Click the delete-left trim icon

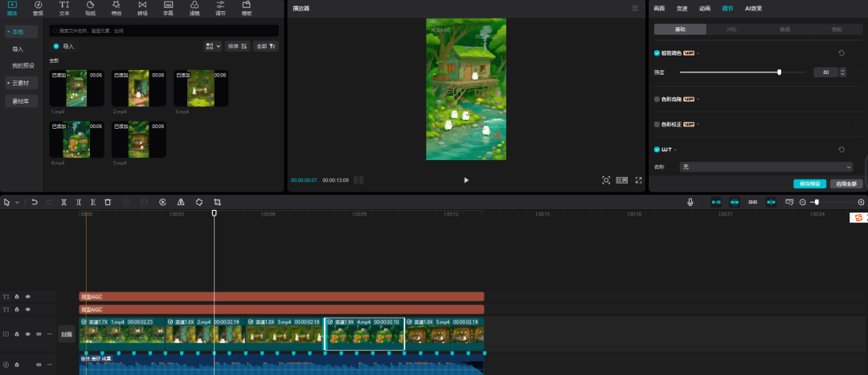click(x=79, y=202)
